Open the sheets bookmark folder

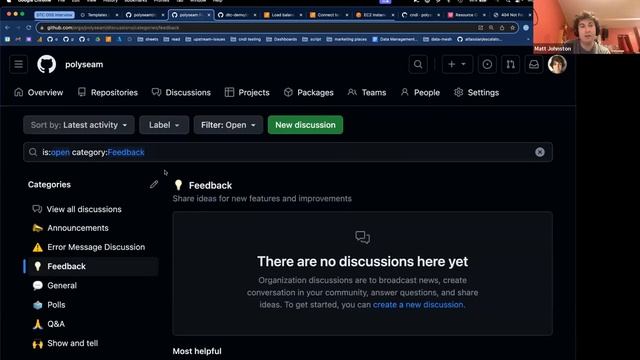click(x=148, y=39)
